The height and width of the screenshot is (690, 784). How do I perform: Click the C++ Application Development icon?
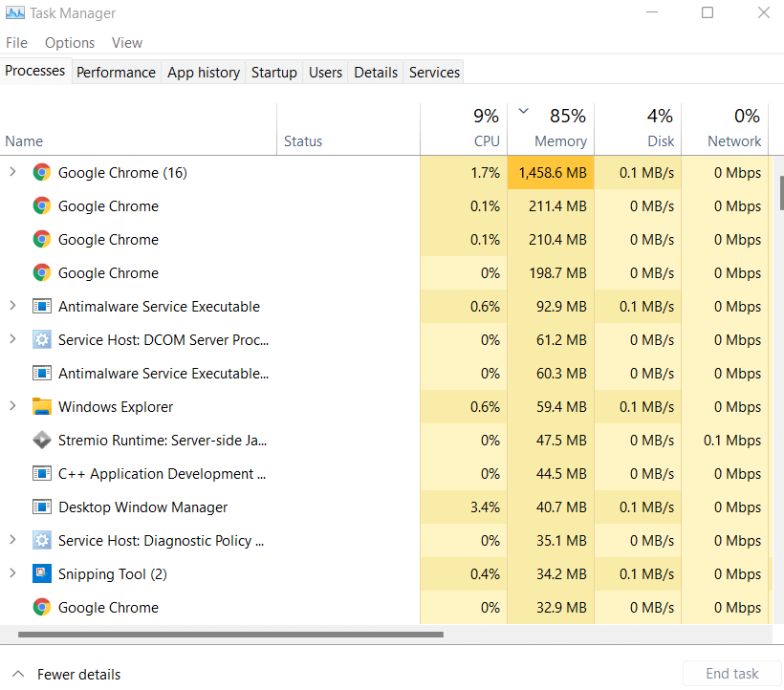tap(41, 474)
